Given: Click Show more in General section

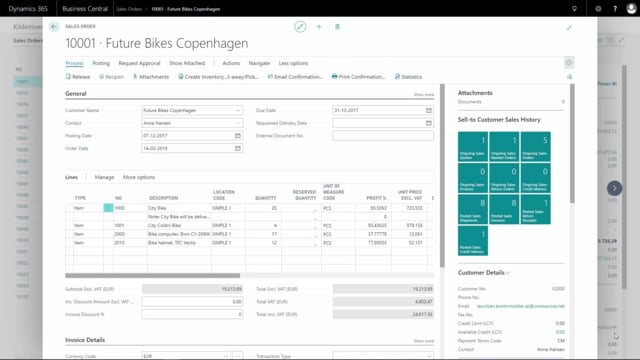Looking at the screenshot, I should (x=424, y=95).
